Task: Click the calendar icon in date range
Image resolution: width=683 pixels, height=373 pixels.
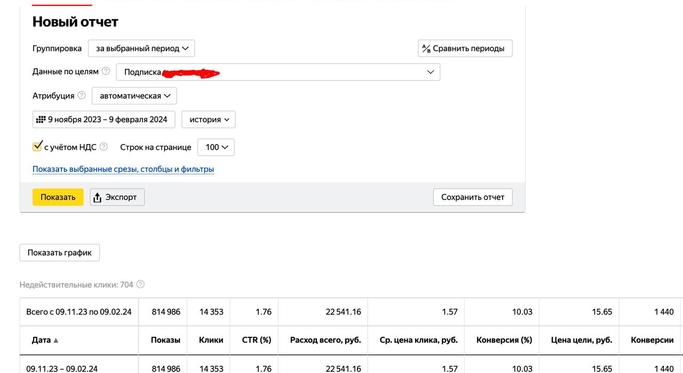Action: pyautogui.click(x=41, y=119)
